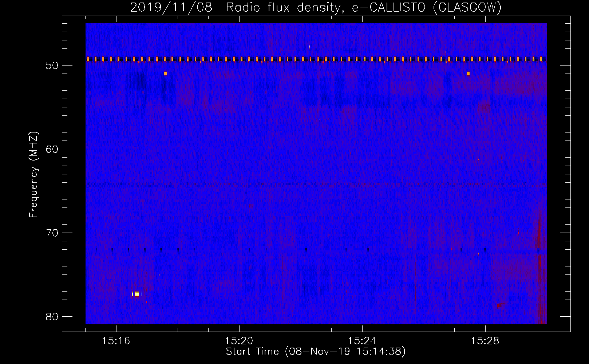Click the 15:20 time tick label

(239, 341)
